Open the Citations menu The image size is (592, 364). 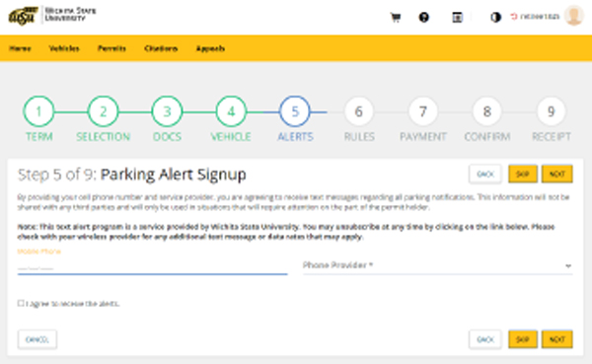click(161, 48)
